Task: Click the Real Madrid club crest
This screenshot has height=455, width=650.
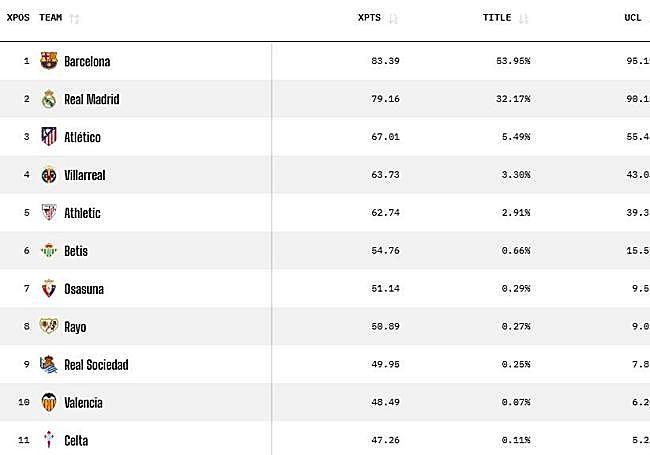Action: tap(49, 99)
